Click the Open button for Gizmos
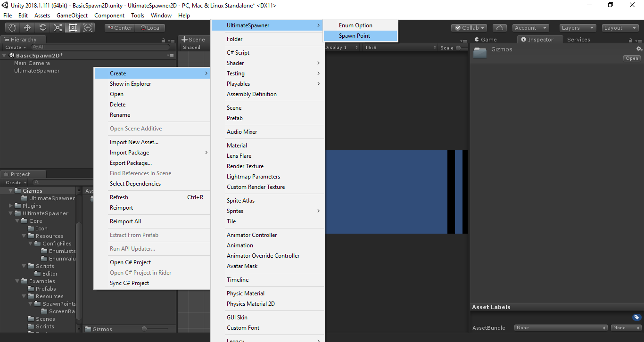The width and height of the screenshot is (644, 342). [632, 58]
